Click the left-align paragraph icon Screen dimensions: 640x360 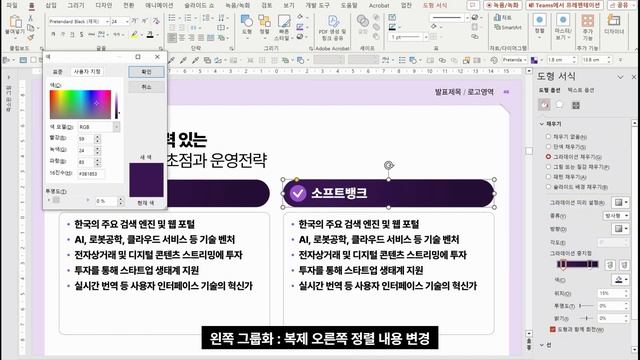172,38
